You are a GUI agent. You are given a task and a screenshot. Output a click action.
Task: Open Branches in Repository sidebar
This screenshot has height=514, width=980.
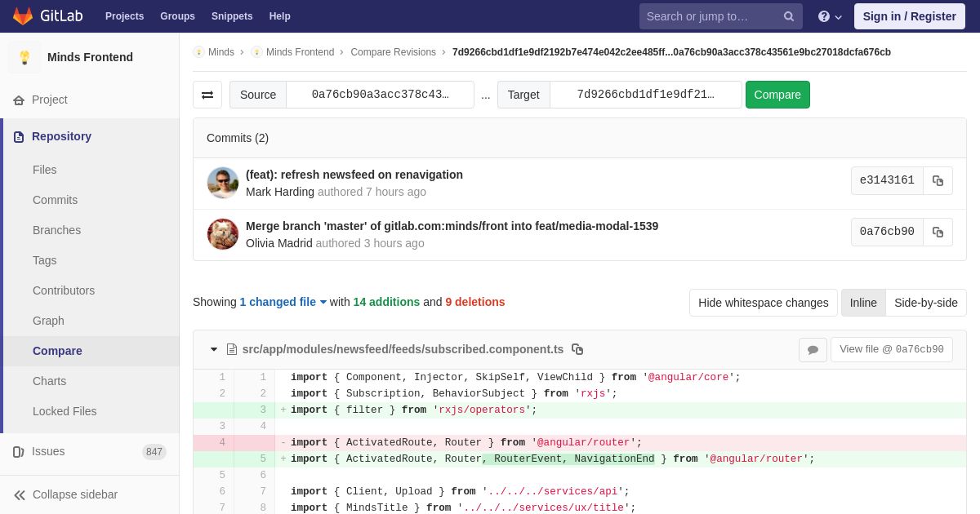click(x=56, y=230)
